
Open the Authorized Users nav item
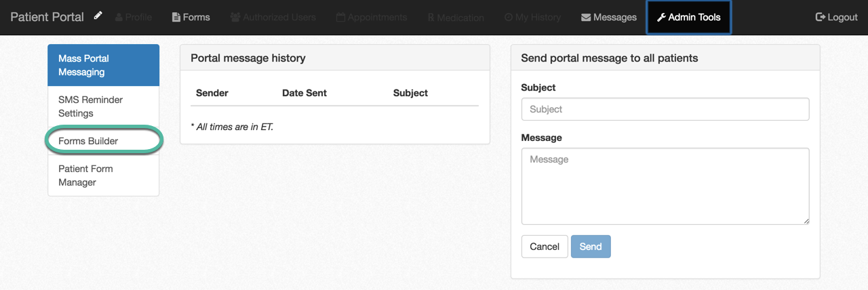273,17
